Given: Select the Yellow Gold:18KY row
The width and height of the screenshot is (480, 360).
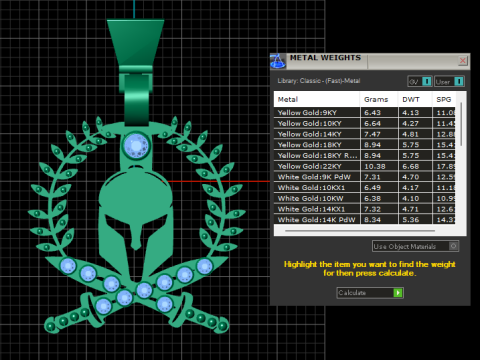Looking at the screenshot, I should pos(365,145).
